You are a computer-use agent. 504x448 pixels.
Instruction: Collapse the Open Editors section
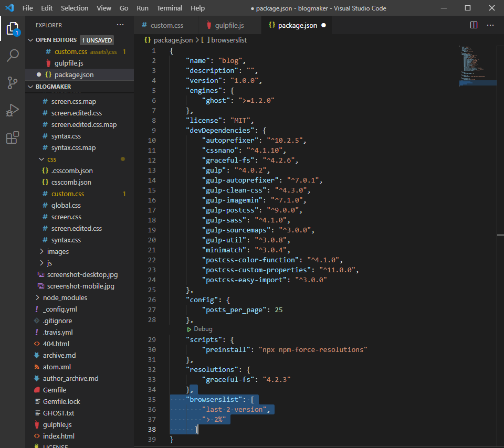click(31, 40)
